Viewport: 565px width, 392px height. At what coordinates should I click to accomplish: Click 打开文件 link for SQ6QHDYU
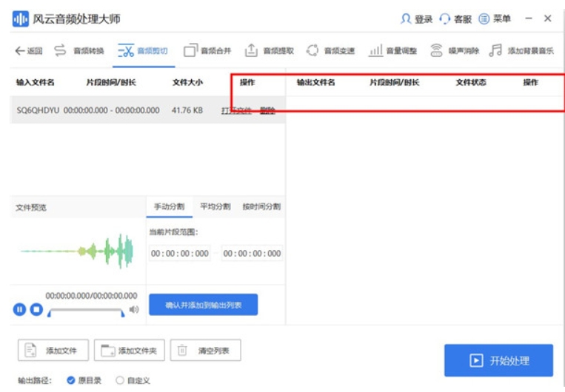point(236,110)
